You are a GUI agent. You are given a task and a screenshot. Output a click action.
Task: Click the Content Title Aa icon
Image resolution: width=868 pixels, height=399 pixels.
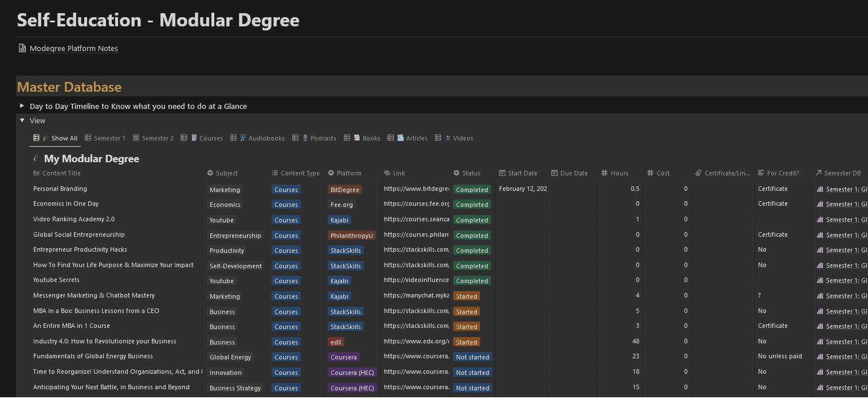[x=37, y=173]
